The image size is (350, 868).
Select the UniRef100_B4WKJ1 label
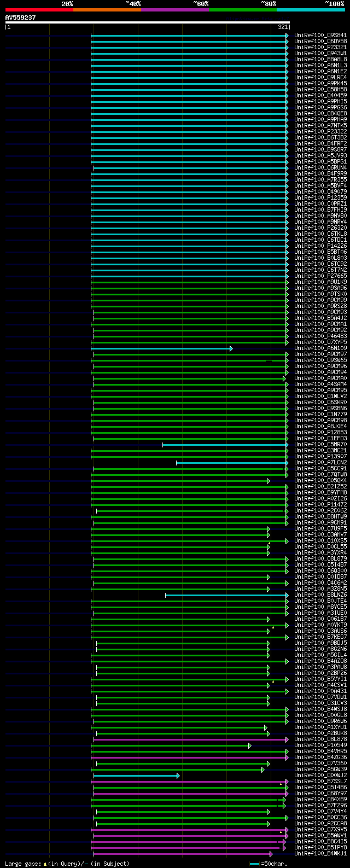(x=320, y=854)
